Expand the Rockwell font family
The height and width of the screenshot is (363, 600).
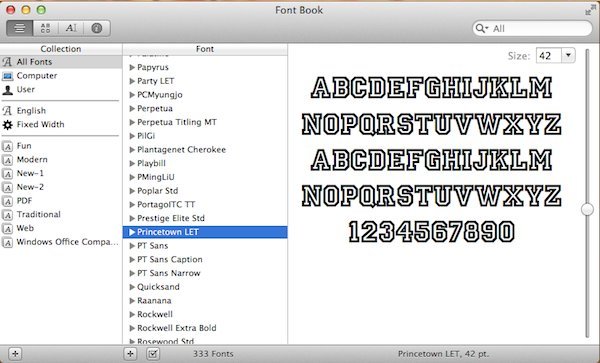tap(132, 314)
